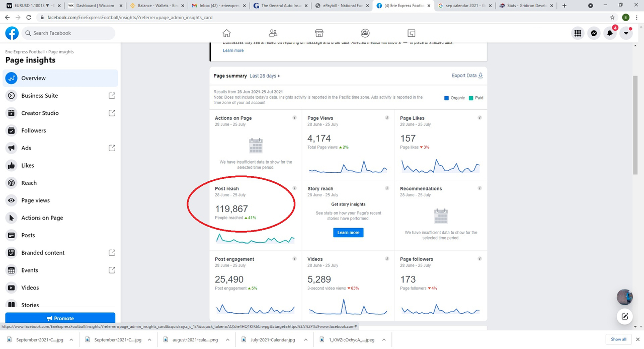Expand the Last 28 days date range dropdown
The image size is (644, 349).
265,76
